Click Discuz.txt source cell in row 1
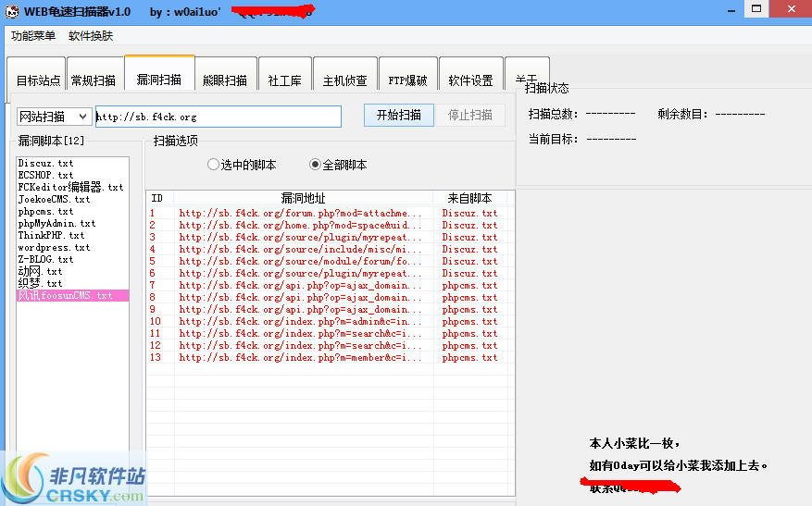 click(469, 213)
